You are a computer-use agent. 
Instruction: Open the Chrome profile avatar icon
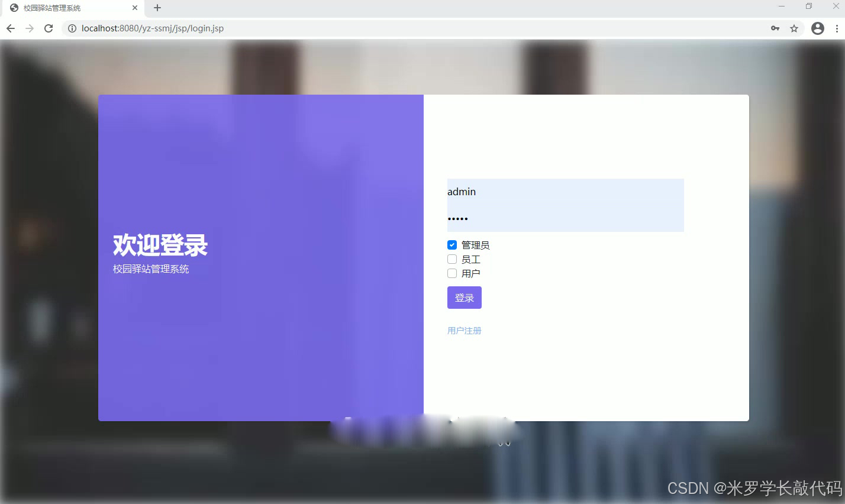(817, 28)
